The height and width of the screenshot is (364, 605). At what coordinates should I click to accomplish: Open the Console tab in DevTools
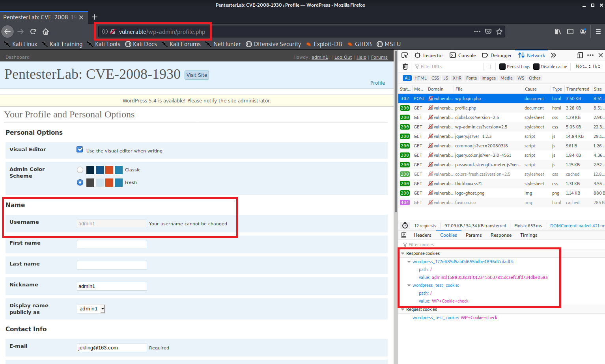tap(463, 56)
